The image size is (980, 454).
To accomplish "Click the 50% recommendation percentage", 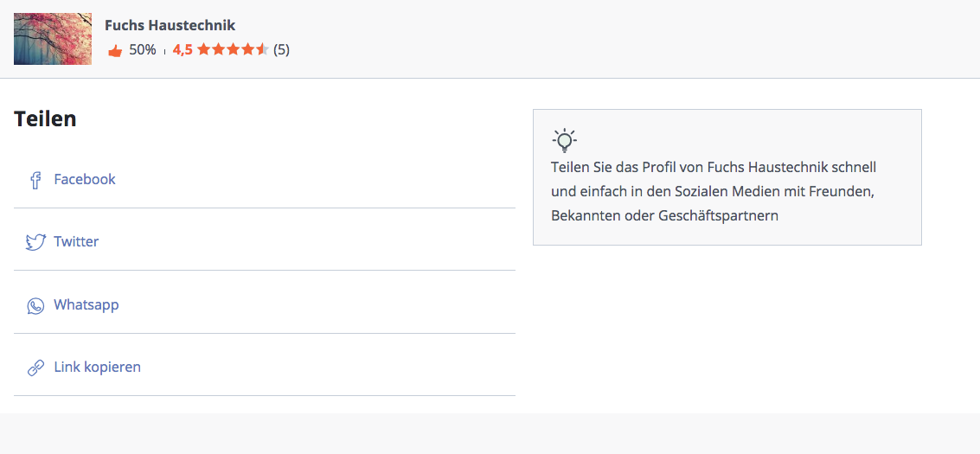I will point(143,50).
